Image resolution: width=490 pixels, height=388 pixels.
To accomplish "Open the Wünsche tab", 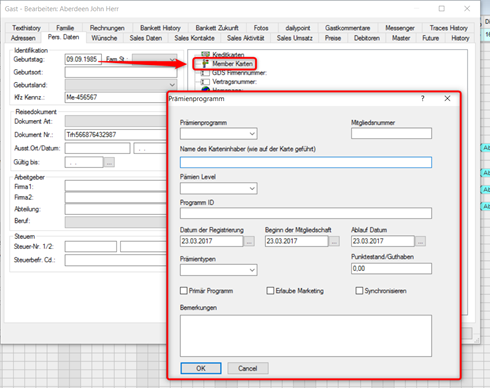I will pyautogui.click(x=104, y=38).
